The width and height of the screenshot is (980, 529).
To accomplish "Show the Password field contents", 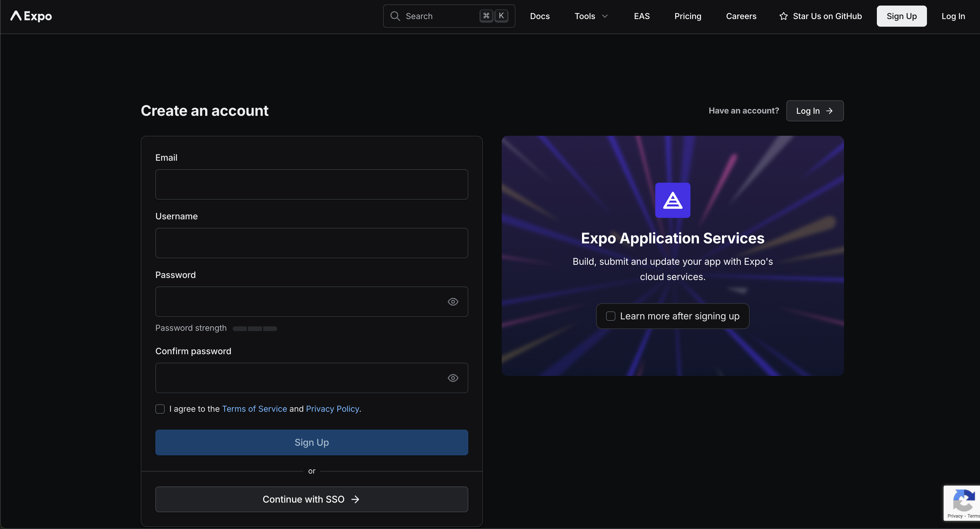I will coord(453,302).
